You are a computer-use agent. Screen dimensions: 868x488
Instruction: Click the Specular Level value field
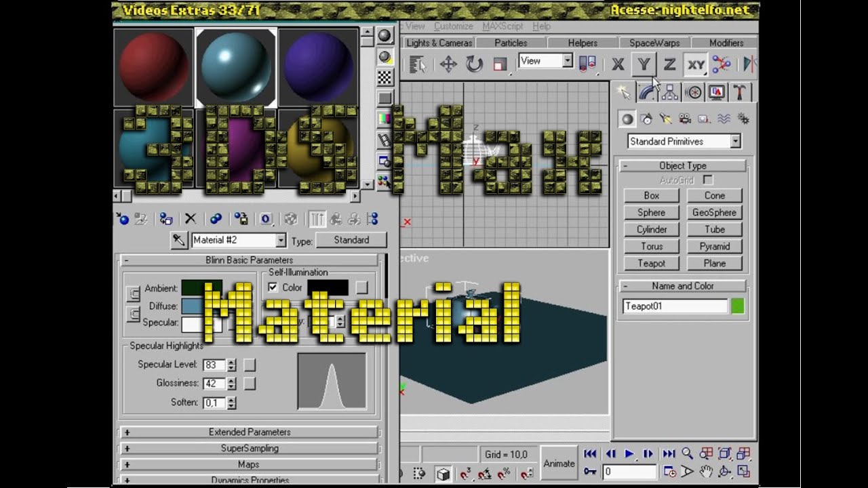pyautogui.click(x=214, y=365)
